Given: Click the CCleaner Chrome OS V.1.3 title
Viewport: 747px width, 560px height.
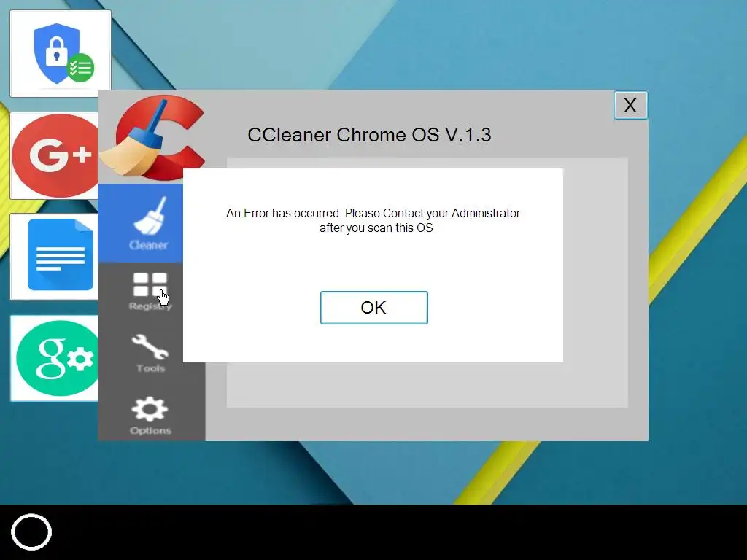Looking at the screenshot, I should [369, 135].
